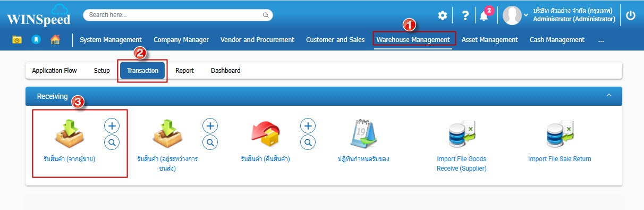Search รับสินค้า (คืนสินค้า) magnifier icon
The image size is (644, 210).
click(308, 142)
